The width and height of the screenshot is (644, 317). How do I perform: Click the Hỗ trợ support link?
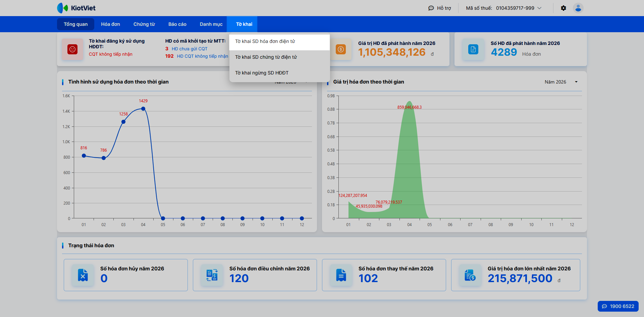(x=440, y=8)
